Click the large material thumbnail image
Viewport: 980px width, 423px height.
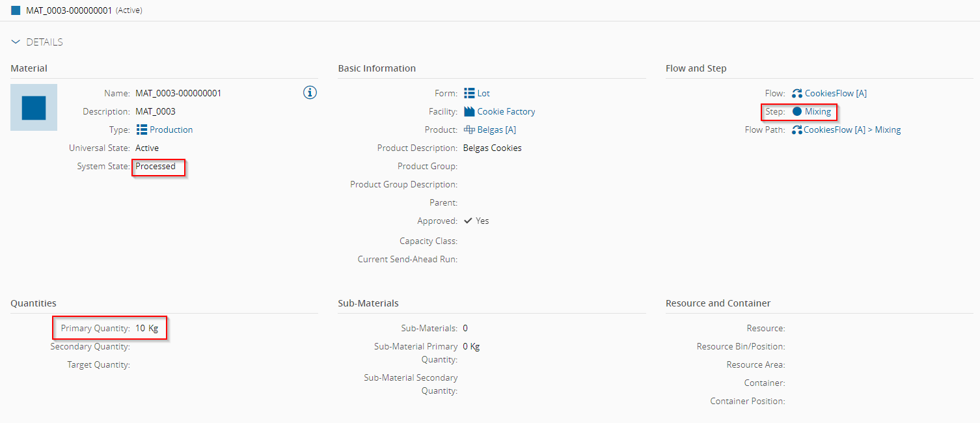point(34,107)
